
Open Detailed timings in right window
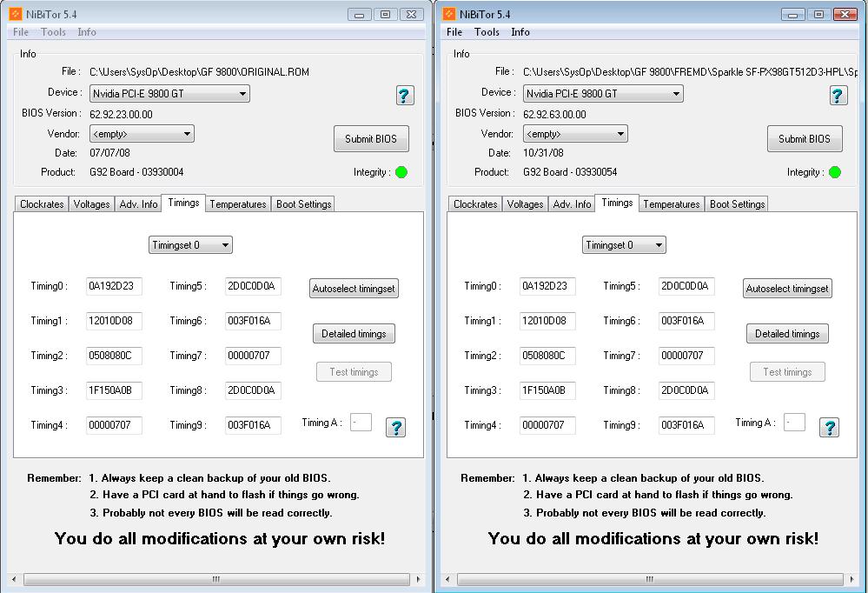coord(787,334)
